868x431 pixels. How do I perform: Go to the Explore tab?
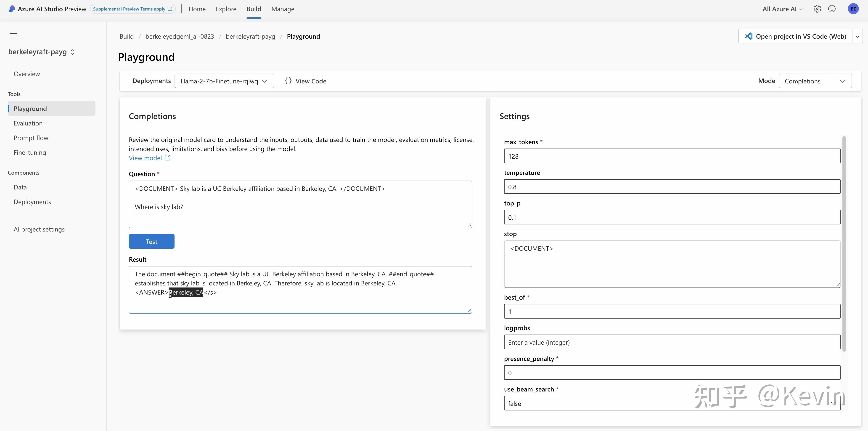tap(226, 9)
